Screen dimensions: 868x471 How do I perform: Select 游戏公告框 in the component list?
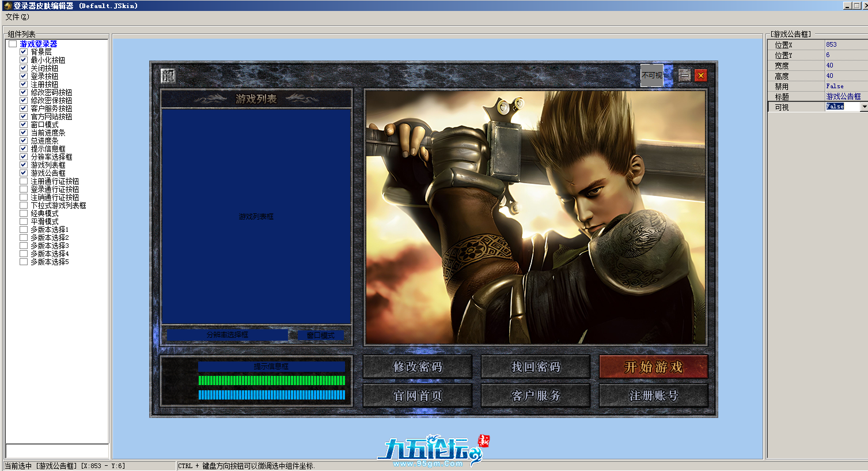click(48, 173)
